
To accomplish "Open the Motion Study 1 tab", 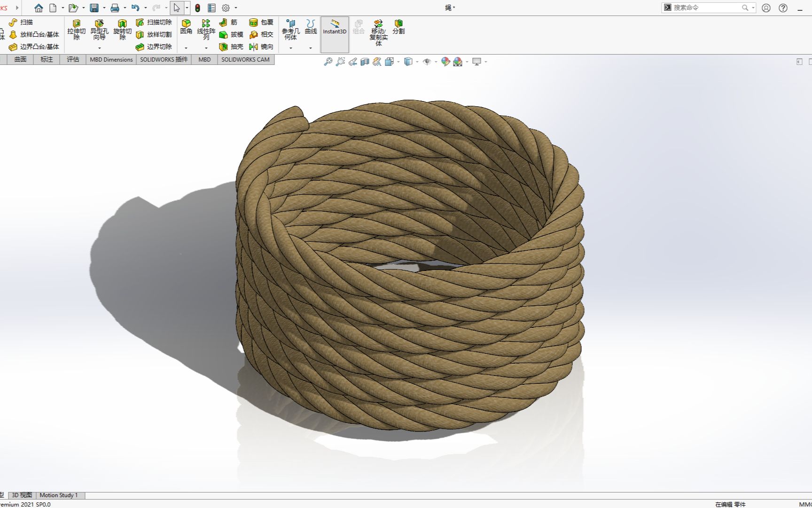I will (59, 495).
